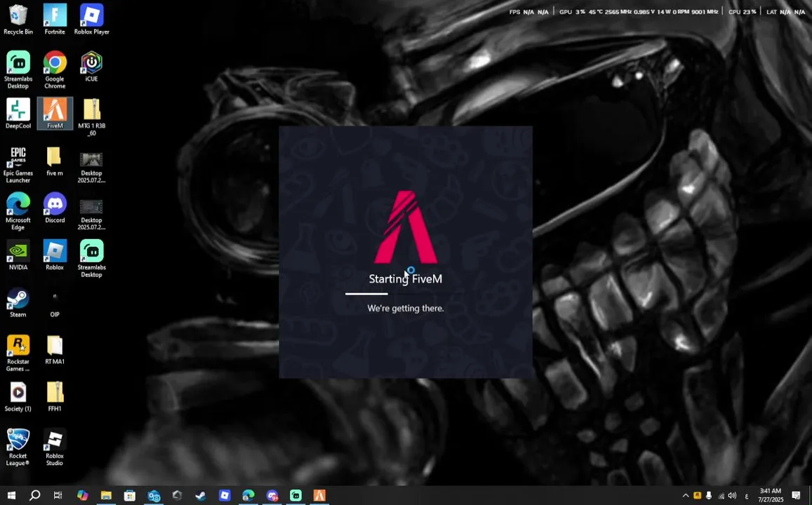Open Roblox Player desktop shortcut

coord(92,20)
